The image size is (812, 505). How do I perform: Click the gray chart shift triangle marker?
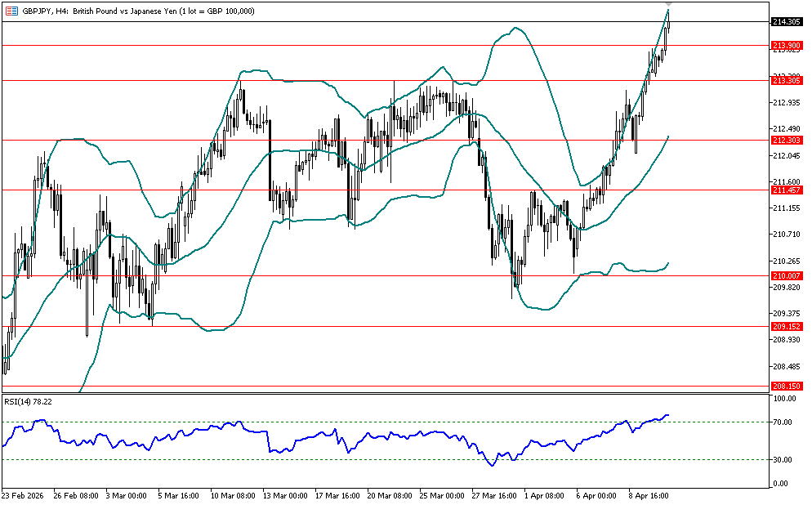click(x=668, y=5)
